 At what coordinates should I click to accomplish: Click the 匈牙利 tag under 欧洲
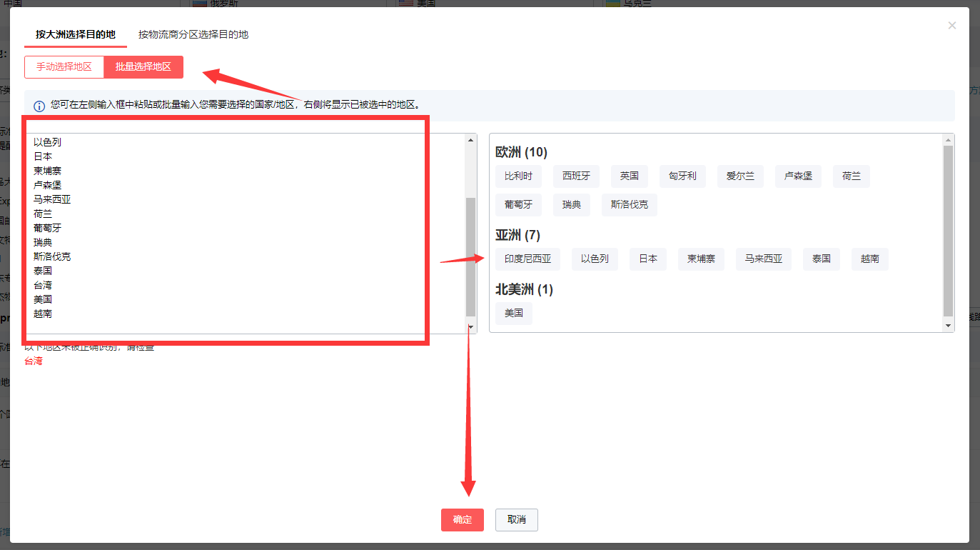(x=682, y=176)
